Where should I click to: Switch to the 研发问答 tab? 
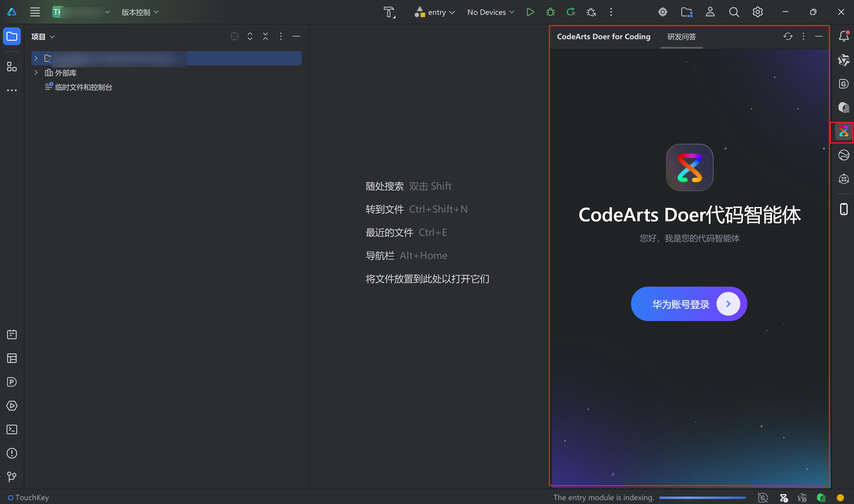coord(681,37)
